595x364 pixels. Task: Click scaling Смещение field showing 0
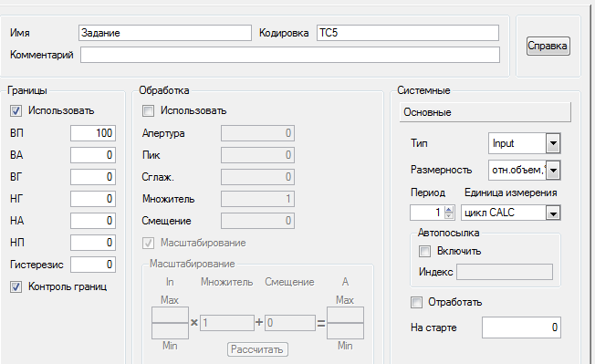point(290,323)
